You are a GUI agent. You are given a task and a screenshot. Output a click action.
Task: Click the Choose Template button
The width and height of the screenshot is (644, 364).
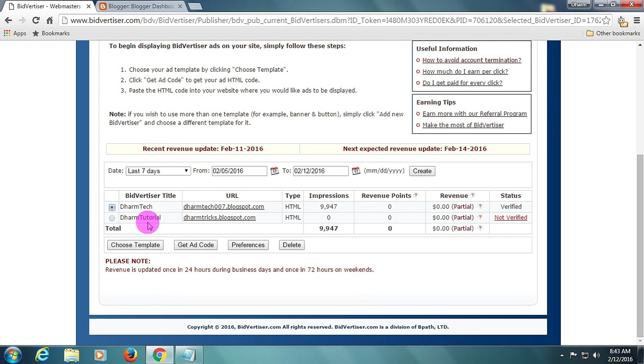click(x=135, y=245)
